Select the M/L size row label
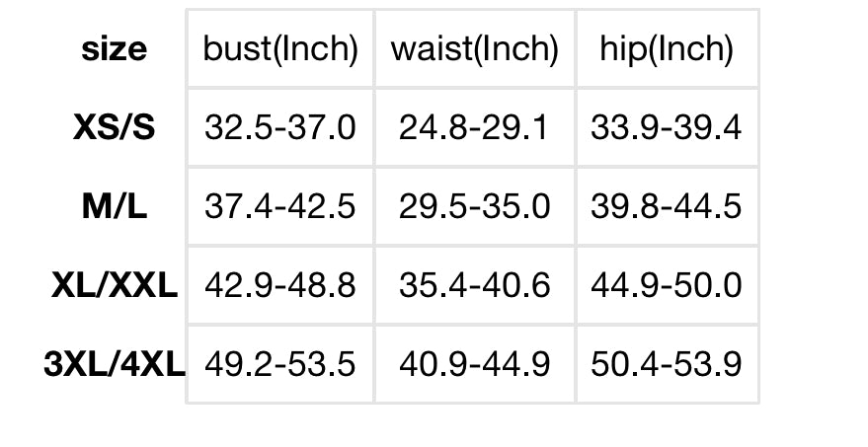The image size is (868, 447). (x=114, y=206)
